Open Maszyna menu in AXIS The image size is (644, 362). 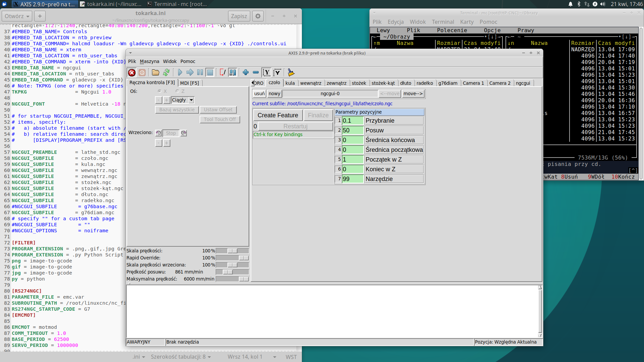[149, 61]
